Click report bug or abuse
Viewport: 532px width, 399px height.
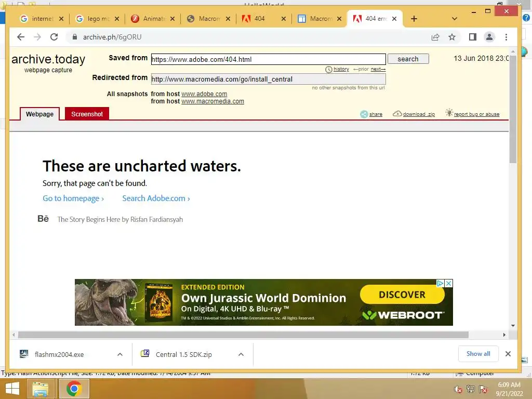point(476,114)
